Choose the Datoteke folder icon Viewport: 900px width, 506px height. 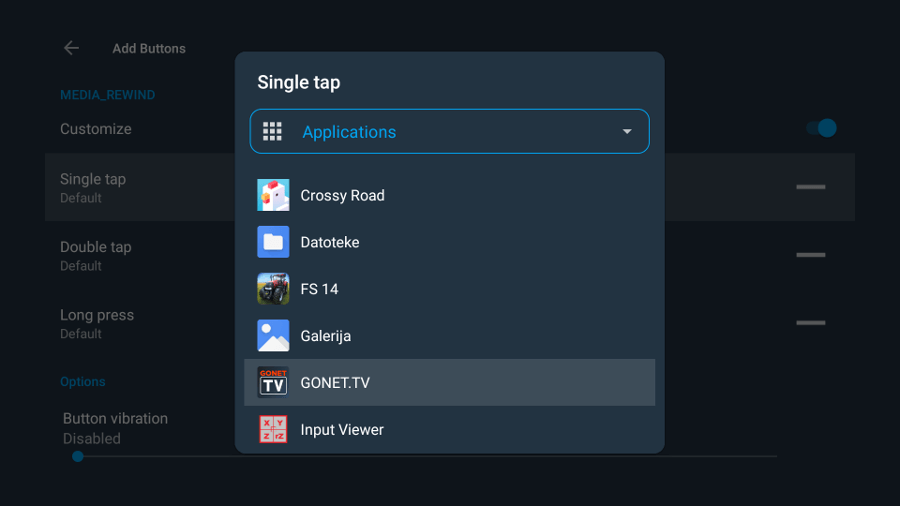click(x=273, y=242)
